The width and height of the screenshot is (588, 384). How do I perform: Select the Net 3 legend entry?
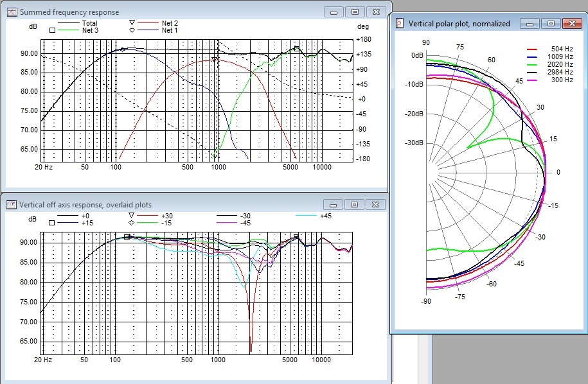pos(89,30)
